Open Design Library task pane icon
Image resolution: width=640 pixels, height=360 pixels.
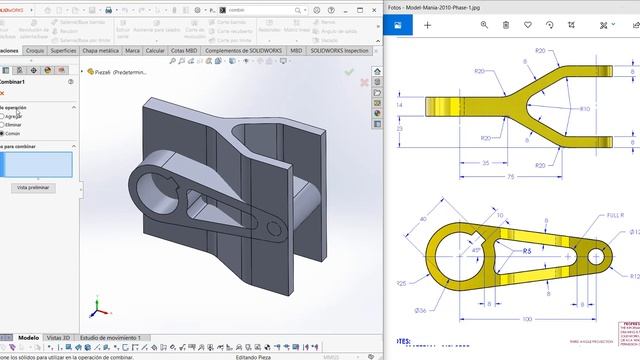click(x=377, y=82)
